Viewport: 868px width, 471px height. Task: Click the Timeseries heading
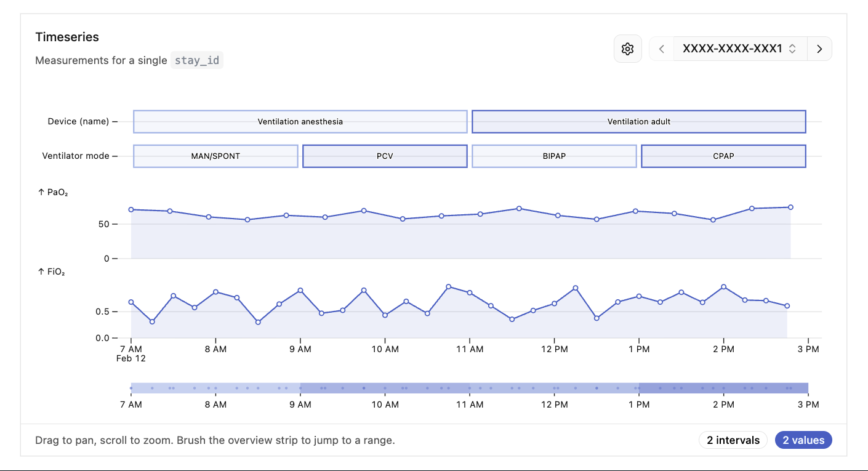[67, 37]
